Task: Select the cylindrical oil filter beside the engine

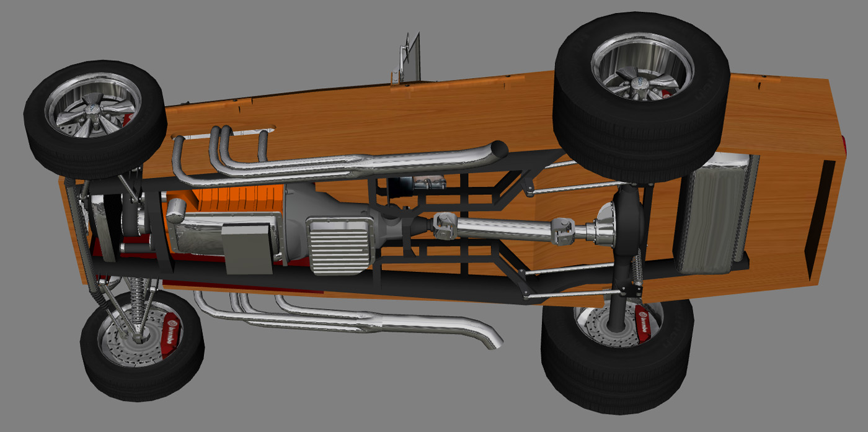Action: 176,210
